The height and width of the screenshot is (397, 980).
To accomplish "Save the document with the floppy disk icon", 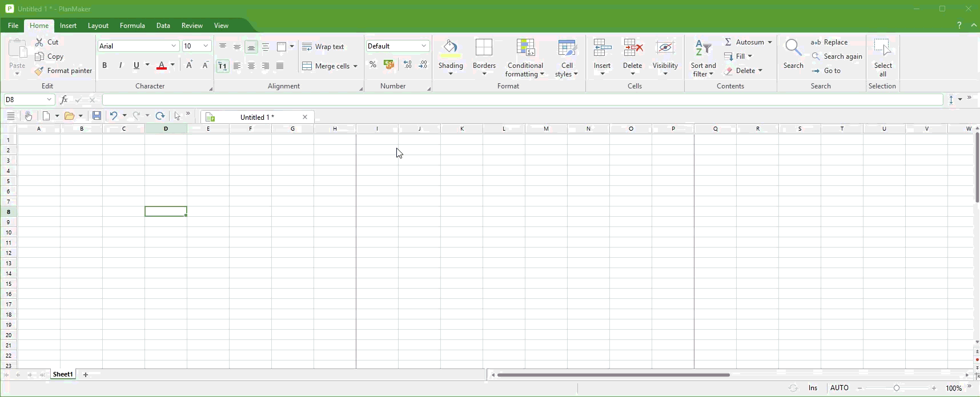I will tap(97, 116).
